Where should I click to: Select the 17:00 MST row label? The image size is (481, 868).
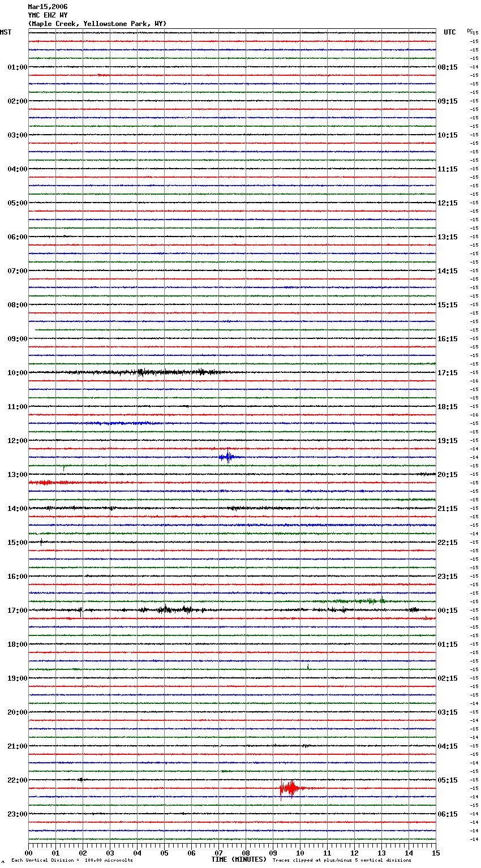[18, 611]
